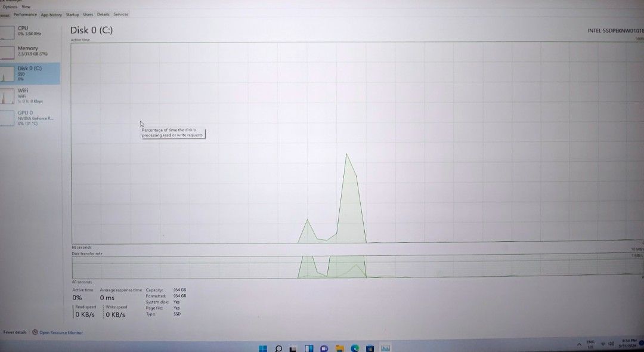Click the Type SSD value
644x352 pixels.
177,314
